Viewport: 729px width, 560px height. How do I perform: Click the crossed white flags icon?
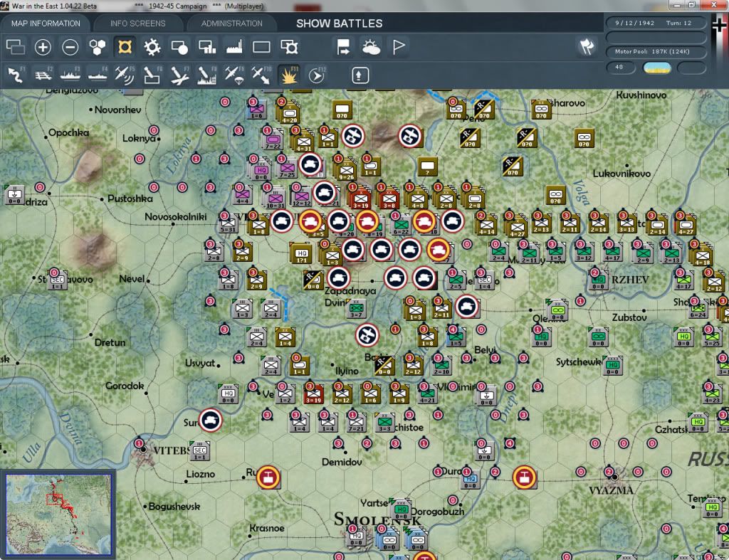[587, 46]
